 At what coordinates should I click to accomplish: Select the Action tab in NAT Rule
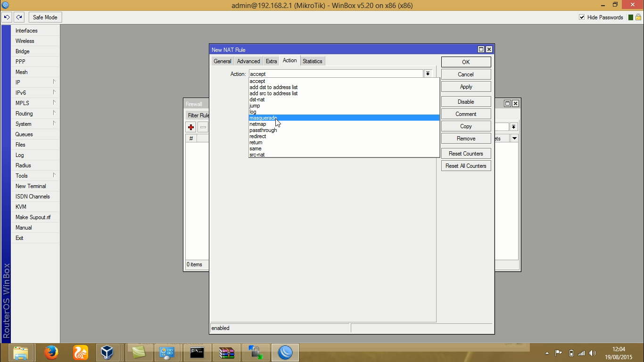[290, 60]
